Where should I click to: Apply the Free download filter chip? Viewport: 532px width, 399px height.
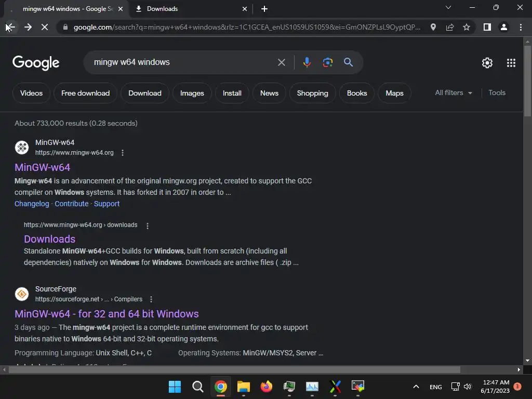pos(86,93)
